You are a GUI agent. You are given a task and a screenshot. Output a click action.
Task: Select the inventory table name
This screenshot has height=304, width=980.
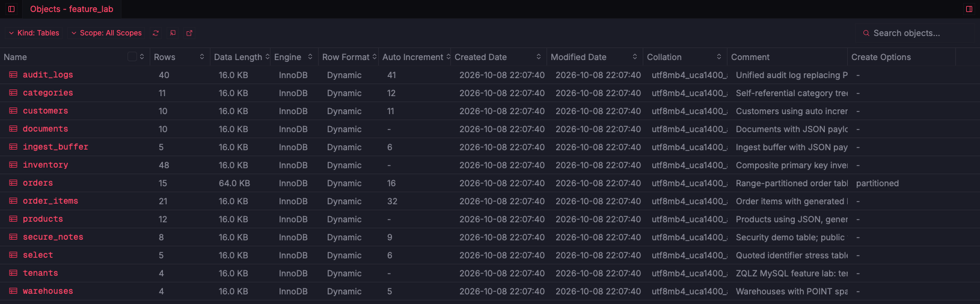point(46,165)
